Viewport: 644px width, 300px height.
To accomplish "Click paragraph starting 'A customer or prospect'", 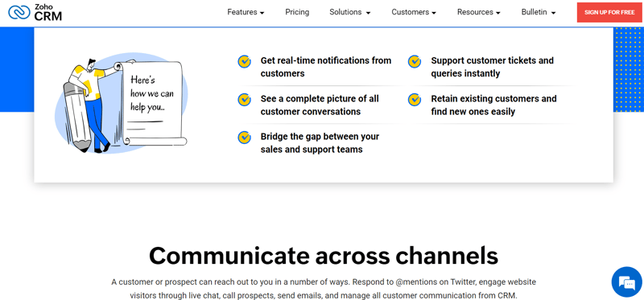I will click(x=324, y=289).
